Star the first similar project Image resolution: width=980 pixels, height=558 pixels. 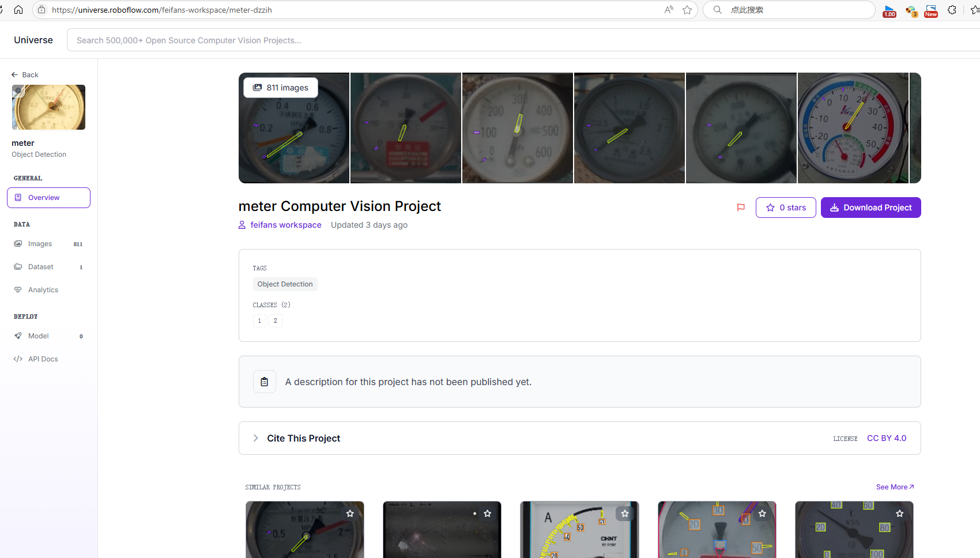tap(350, 514)
